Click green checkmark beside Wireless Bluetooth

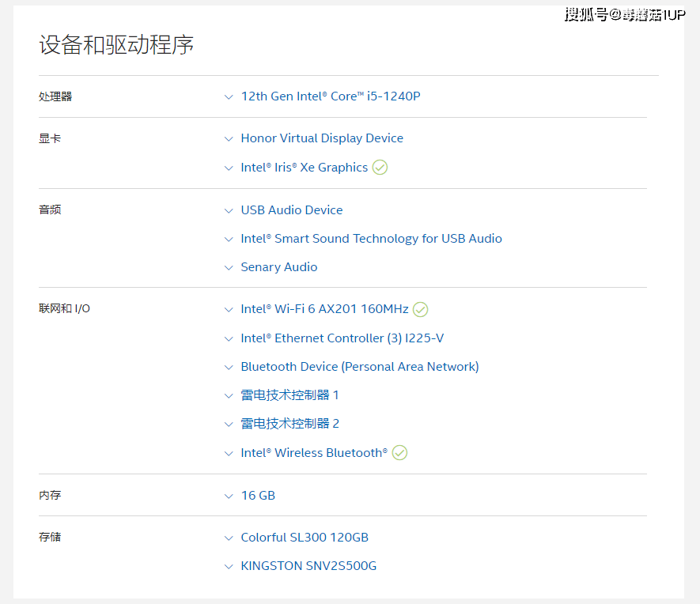[x=399, y=453]
